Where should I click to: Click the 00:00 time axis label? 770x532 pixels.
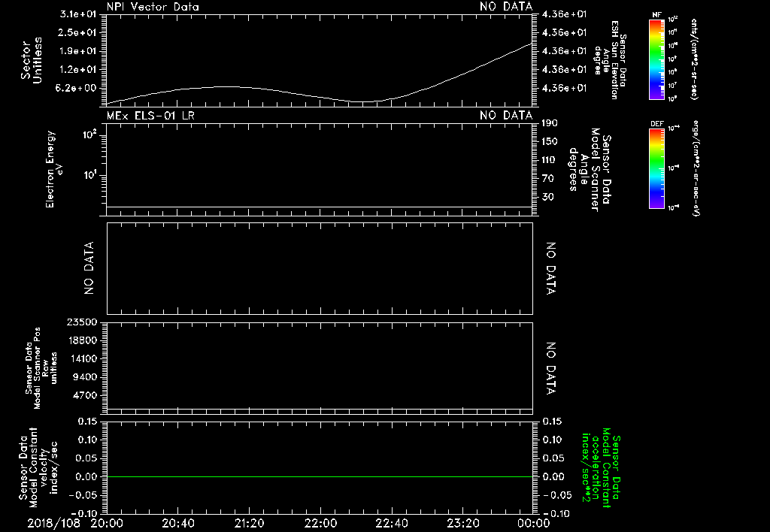[534, 524]
